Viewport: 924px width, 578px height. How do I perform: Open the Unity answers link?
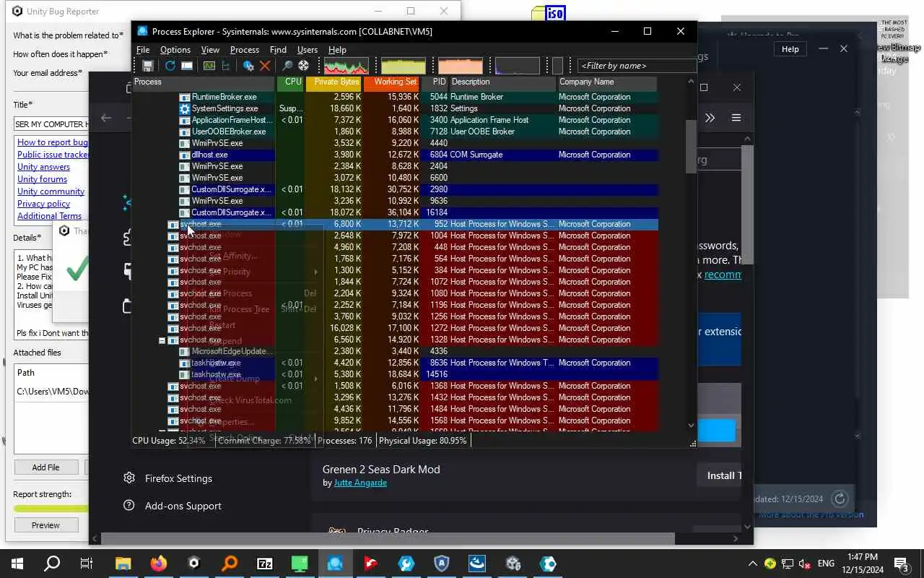[43, 167]
